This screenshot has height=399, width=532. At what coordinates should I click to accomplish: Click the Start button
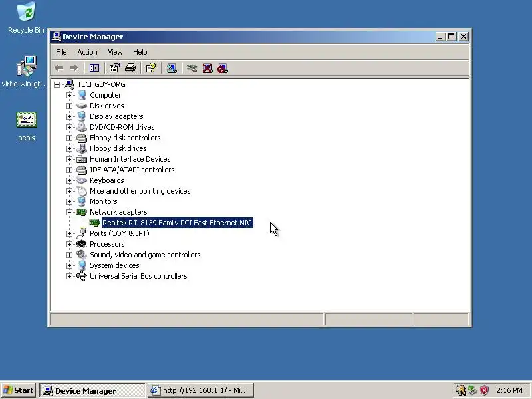click(x=19, y=390)
